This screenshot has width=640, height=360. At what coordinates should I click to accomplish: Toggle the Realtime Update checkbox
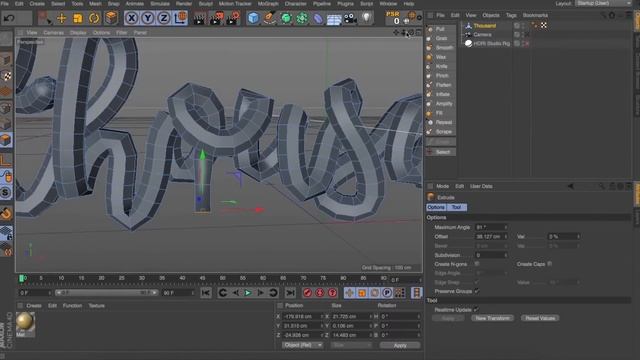point(476,309)
